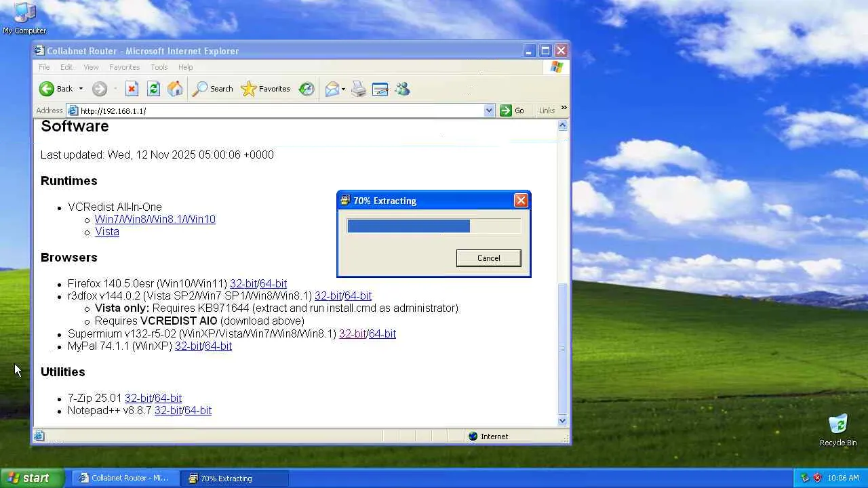The image size is (868, 488).
Task: Click the Back arrow icon in Internet Explorer
Action: click(46, 89)
